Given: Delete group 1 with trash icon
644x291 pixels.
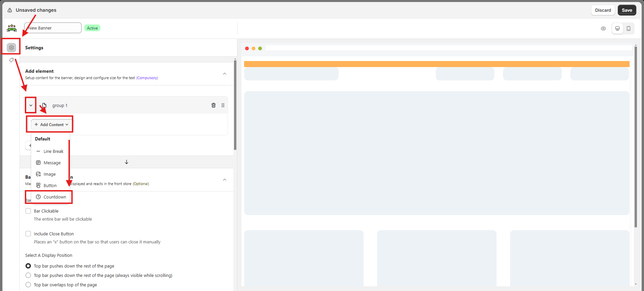Looking at the screenshot, I should click(214, 105).
